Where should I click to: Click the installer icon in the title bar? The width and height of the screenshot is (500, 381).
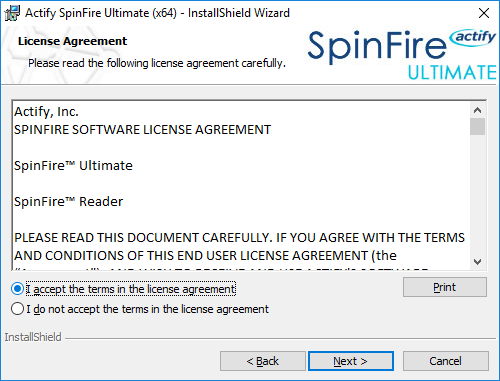pyautogui.click(x=12, y=13)
